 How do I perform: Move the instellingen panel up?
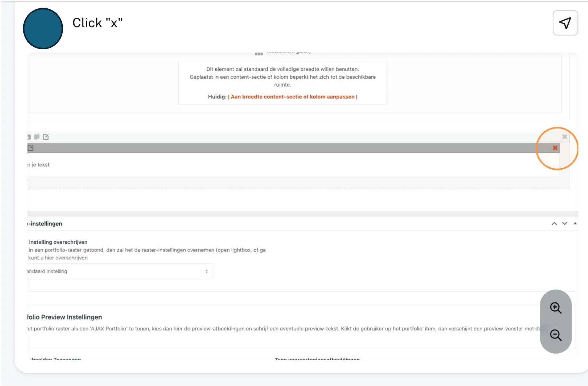[x=554, y=223]
